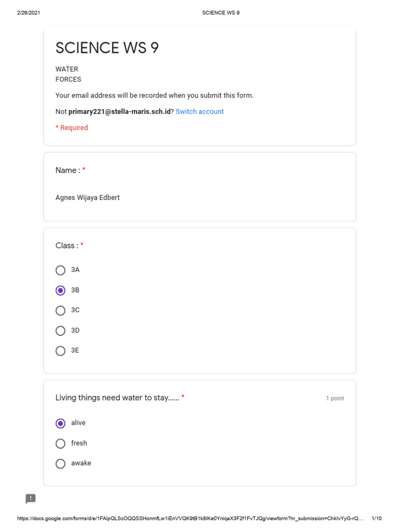Click the SCIENCE WS 9 form title
399x532 pixels.
107,48
